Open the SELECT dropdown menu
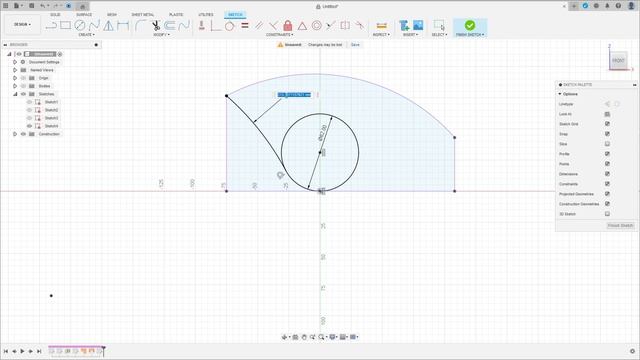This screenshot has height=360, width=640. [440, 35]
